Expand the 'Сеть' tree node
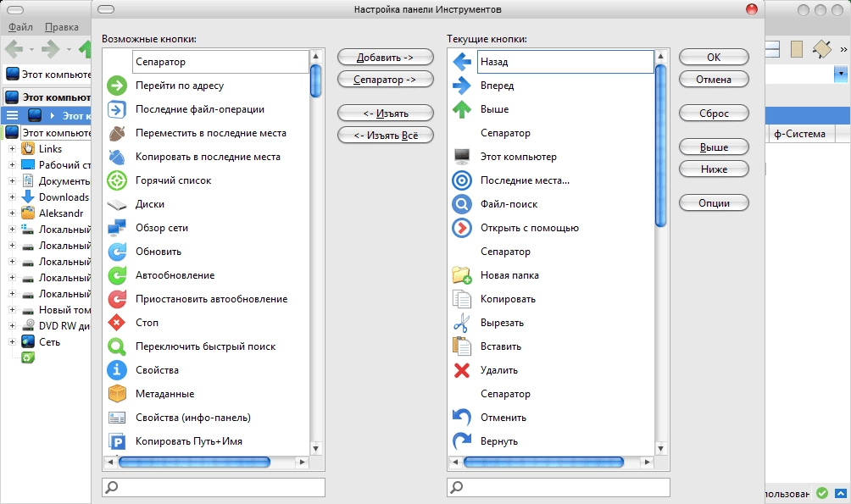The height and width of the screenshot is (504, 851). click(x=12, y=341)
